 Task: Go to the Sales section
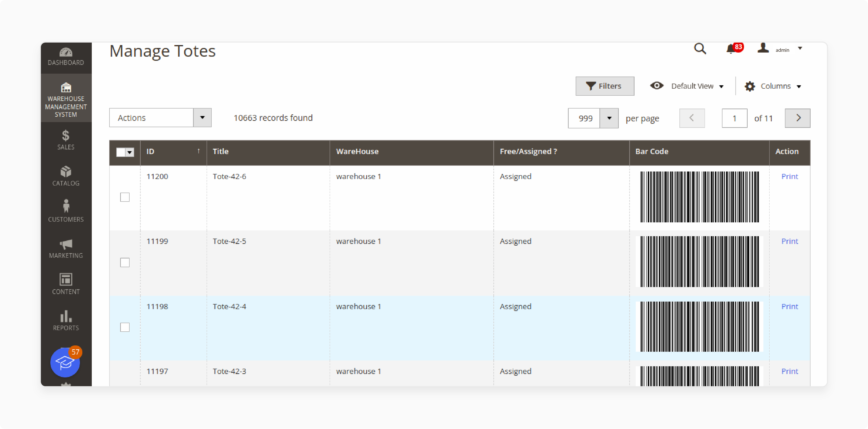(x=66, y=140)
